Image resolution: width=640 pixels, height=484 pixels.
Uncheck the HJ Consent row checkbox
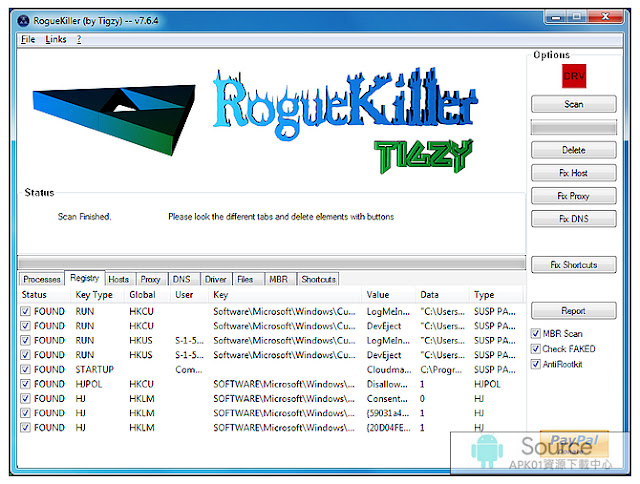(25, 399)
